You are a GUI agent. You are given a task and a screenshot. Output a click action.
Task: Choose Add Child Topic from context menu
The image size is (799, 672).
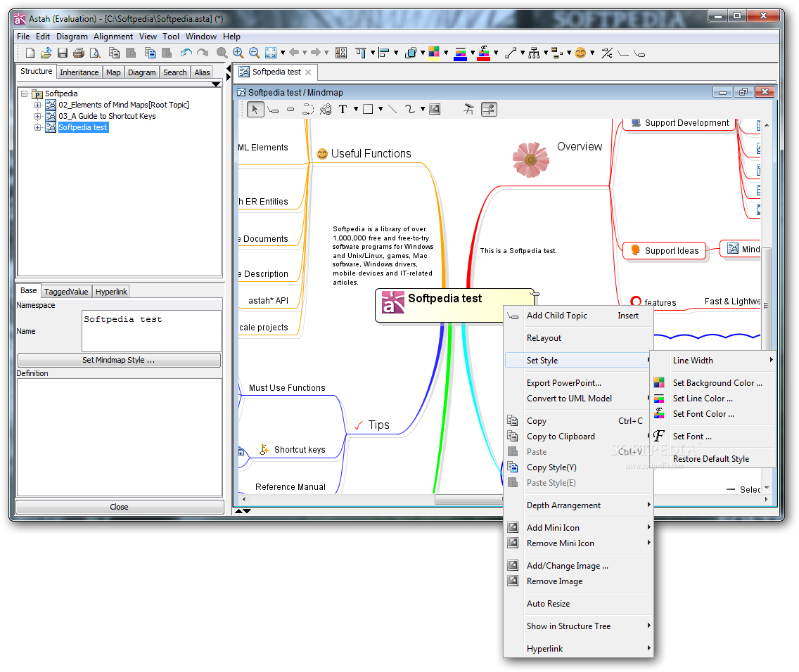tap(578, 316)
